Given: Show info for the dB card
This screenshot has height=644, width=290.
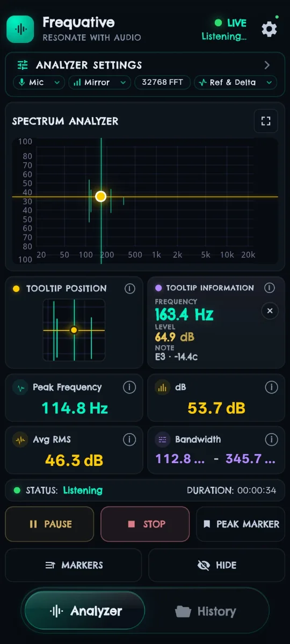Looking at the screenshot, I should pos(271,387).
